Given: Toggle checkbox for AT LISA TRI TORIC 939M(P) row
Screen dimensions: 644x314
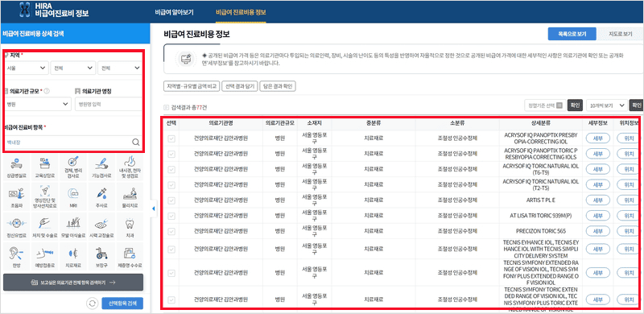Looking at the screenshot, I should (x=171, y=216).
